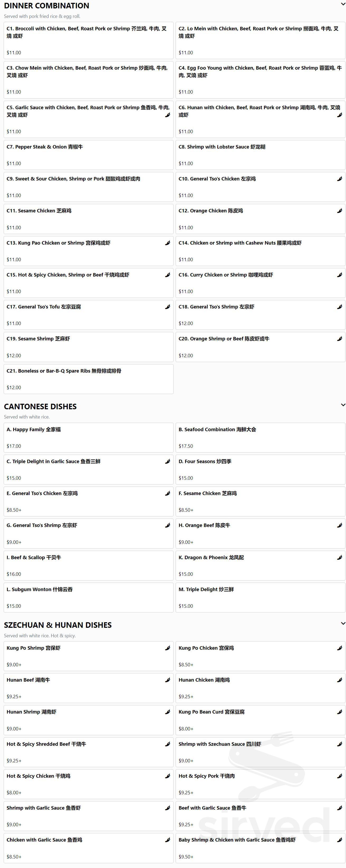The height and width of the screenshot is (868, 346).
Task: Click the chili icon on H. Orange Beef
Action: (340, 525)
